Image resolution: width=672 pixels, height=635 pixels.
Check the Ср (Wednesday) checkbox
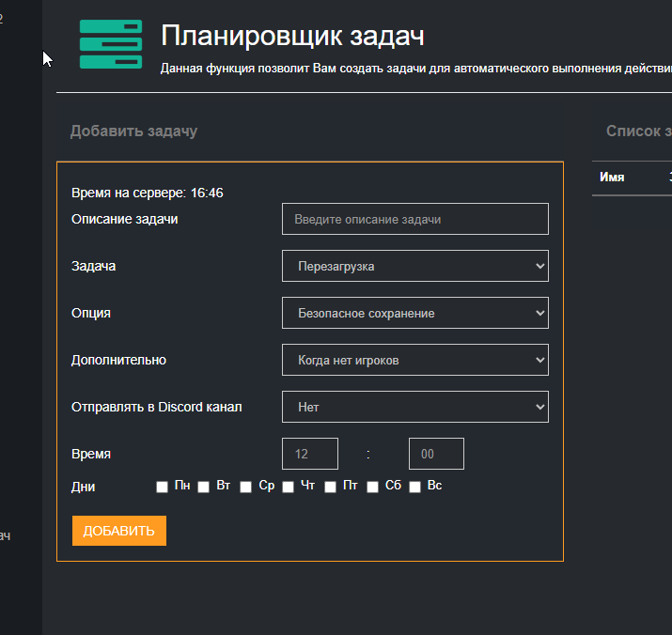[x=245, y=487]
